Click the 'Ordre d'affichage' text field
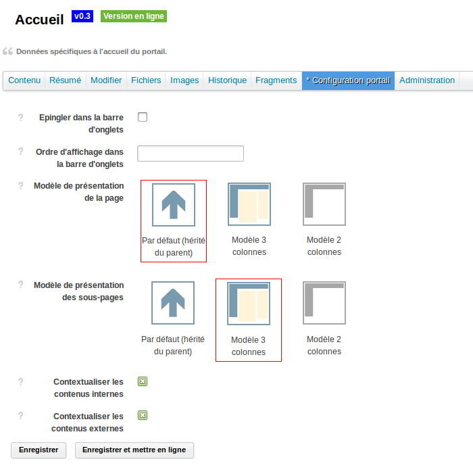The width and height of the screenshot is (473, 476). click(191, 153)
